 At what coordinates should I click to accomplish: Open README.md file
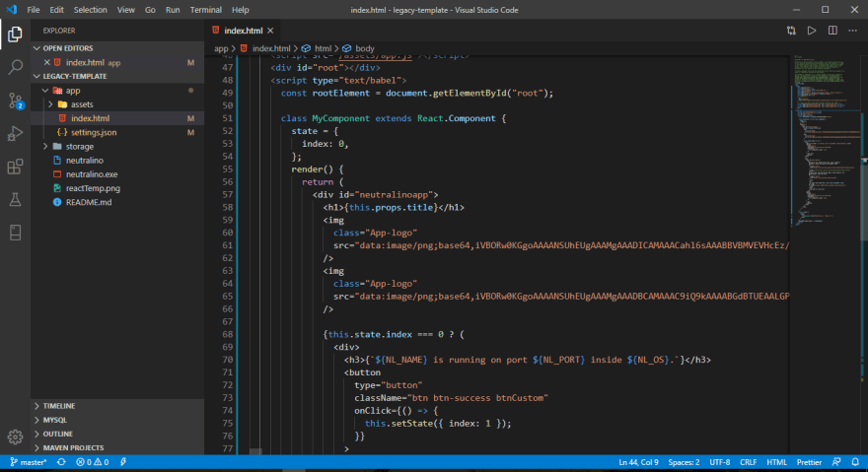point(117,202)
